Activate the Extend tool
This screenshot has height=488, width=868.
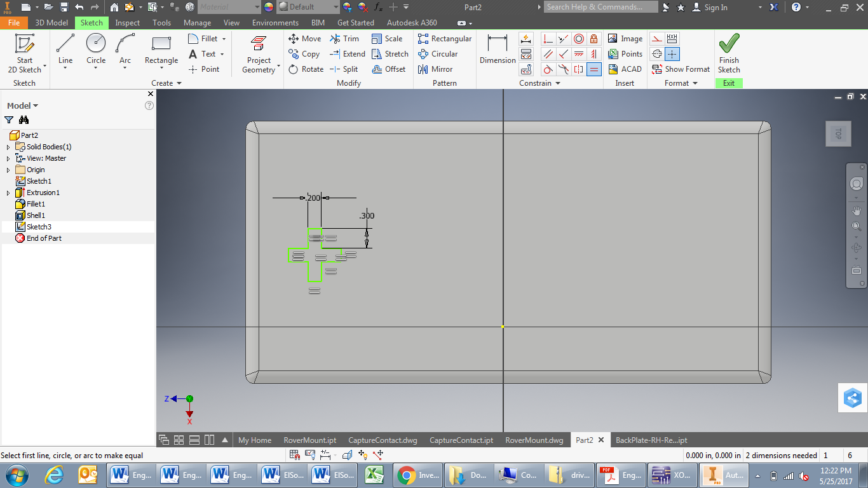click(x=347, y=54)
